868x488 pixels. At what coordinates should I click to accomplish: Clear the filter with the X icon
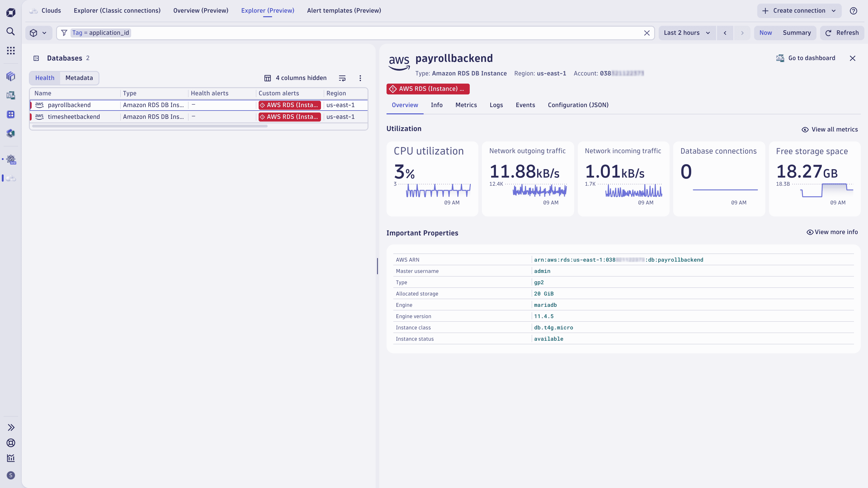click(x=647, y=33)
